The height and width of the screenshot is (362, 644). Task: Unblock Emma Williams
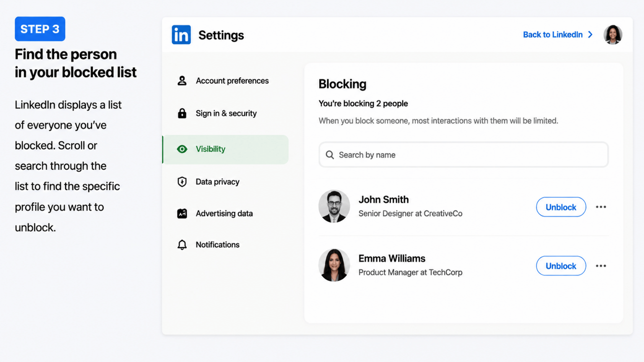(561, 266)
